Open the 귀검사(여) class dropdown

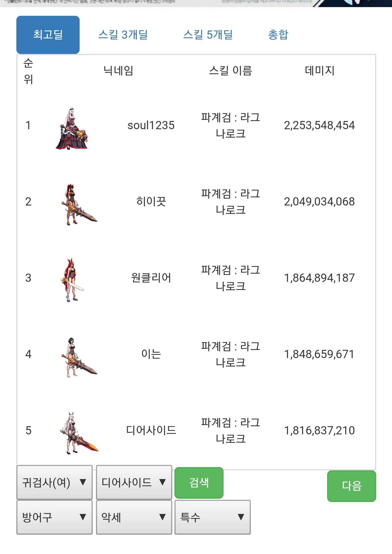point(55,482)
